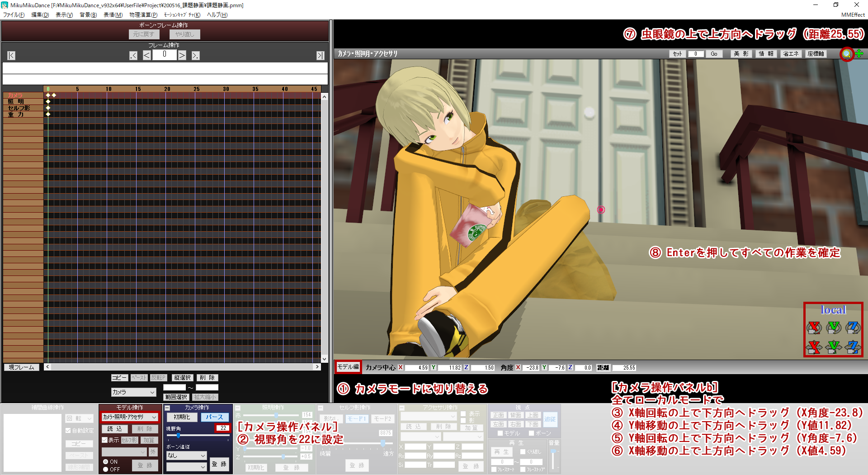Open the ボーン追従 なし dropdown
The width and height of the screenshot is (868, 475).
click(x=186, y=456)
